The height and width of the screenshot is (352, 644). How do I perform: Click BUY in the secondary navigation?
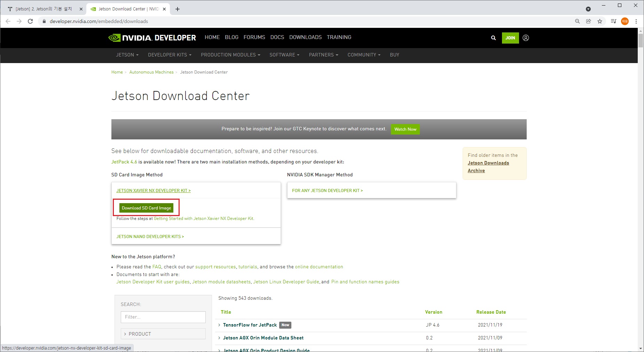pos(394,55)
